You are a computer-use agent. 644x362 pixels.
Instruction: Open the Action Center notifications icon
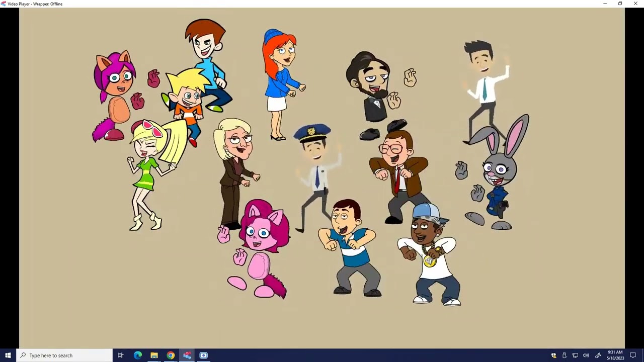(x=633, y=355)
